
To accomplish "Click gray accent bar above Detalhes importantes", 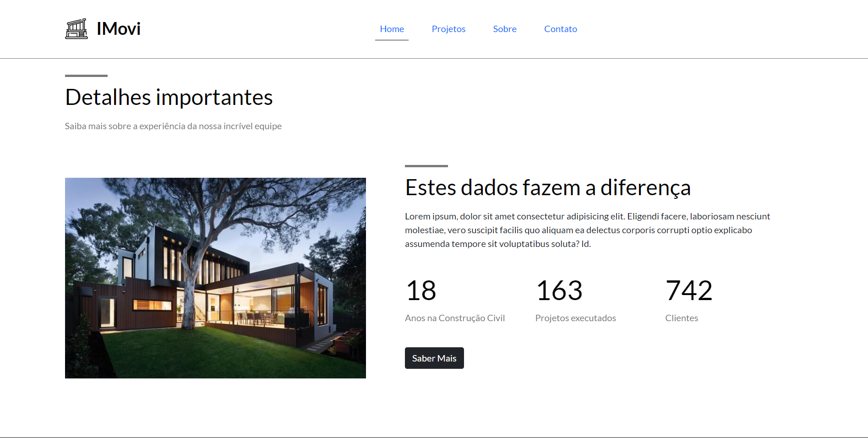I will [x=86, y=76].
